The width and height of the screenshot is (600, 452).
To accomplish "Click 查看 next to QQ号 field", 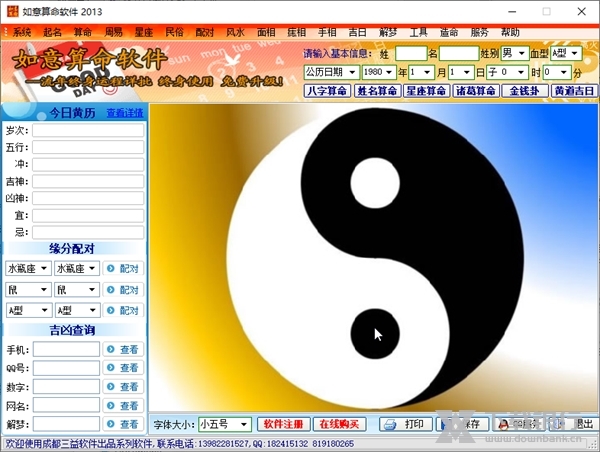I will point(123,368).
